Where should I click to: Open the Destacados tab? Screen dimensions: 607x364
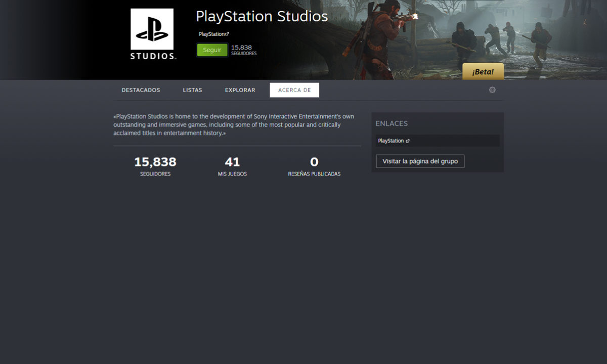[x=141, y=90]
